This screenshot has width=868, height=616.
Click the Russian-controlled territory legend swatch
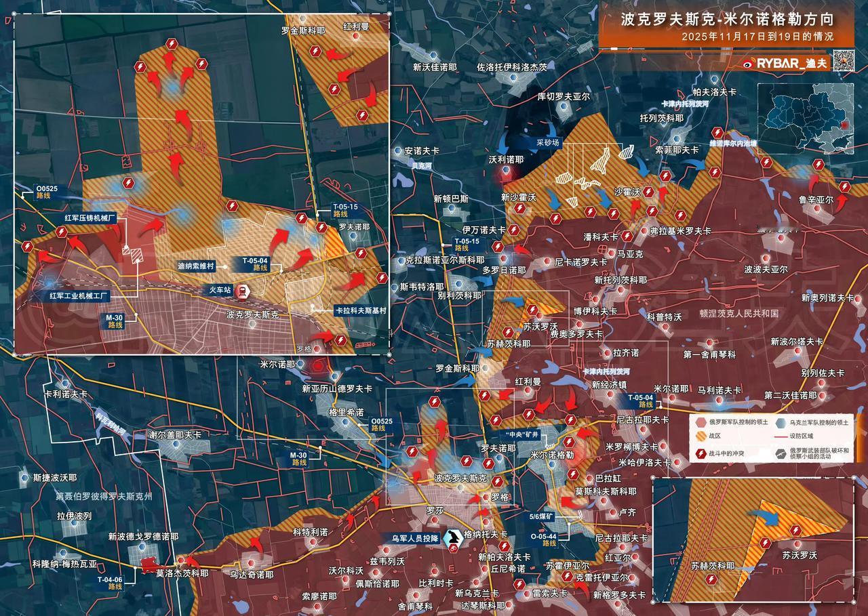700,422
